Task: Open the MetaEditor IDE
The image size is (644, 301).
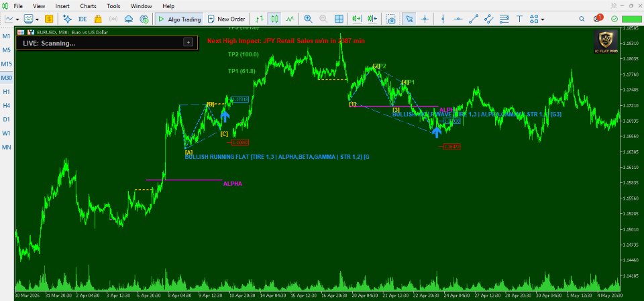Action: click(83, 19)
